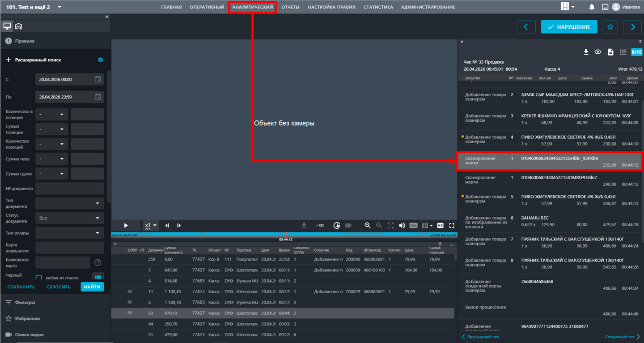Open the CC captions dropdown
644x343 pixels.
click(x=428, y=225)
